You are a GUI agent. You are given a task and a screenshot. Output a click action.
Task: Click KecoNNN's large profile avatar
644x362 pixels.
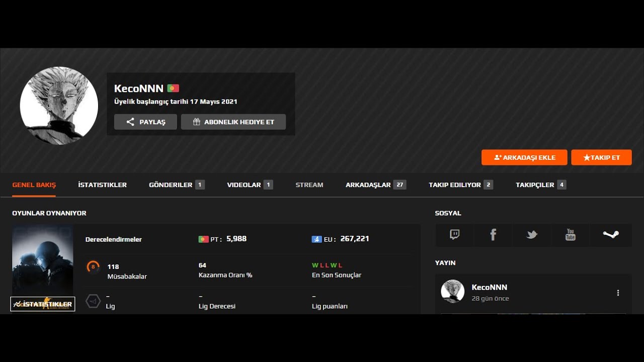click(59, 106)
